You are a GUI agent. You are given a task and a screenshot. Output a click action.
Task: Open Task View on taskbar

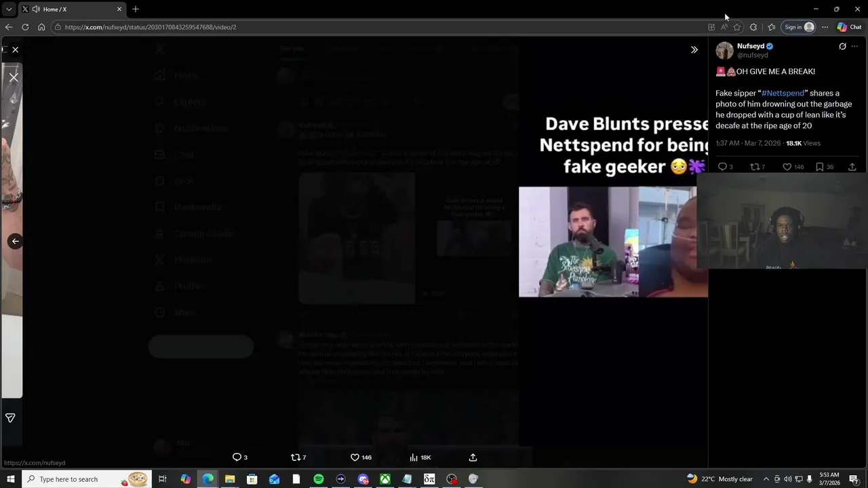click(x=163, y=479)
